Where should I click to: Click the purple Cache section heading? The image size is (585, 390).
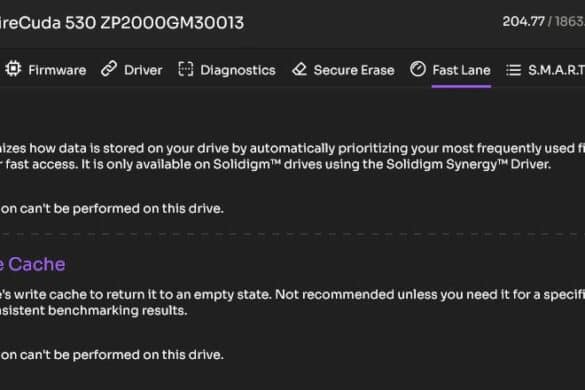coord(32,264)
